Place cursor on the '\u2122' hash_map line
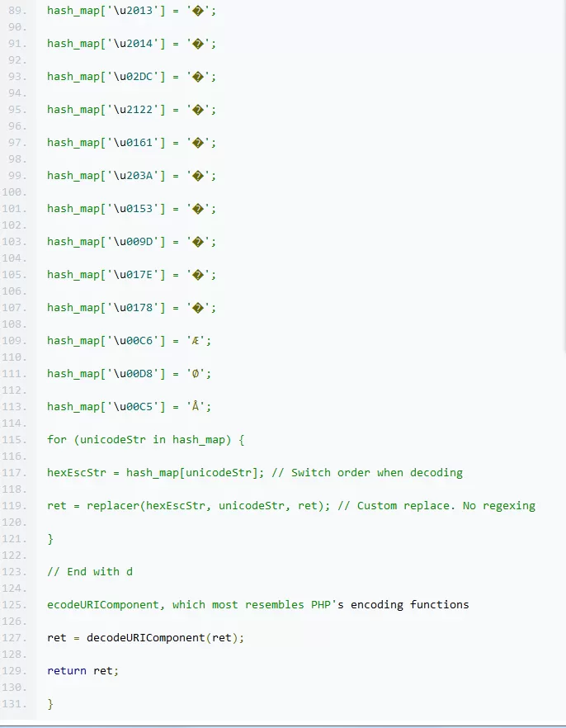The image size is (566, 728). 131,110
